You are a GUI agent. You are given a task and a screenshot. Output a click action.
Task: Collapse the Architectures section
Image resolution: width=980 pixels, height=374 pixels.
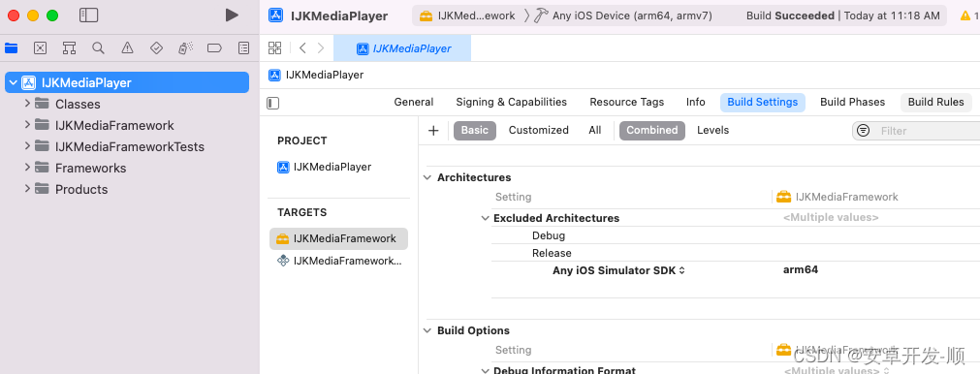pos(427,177)
